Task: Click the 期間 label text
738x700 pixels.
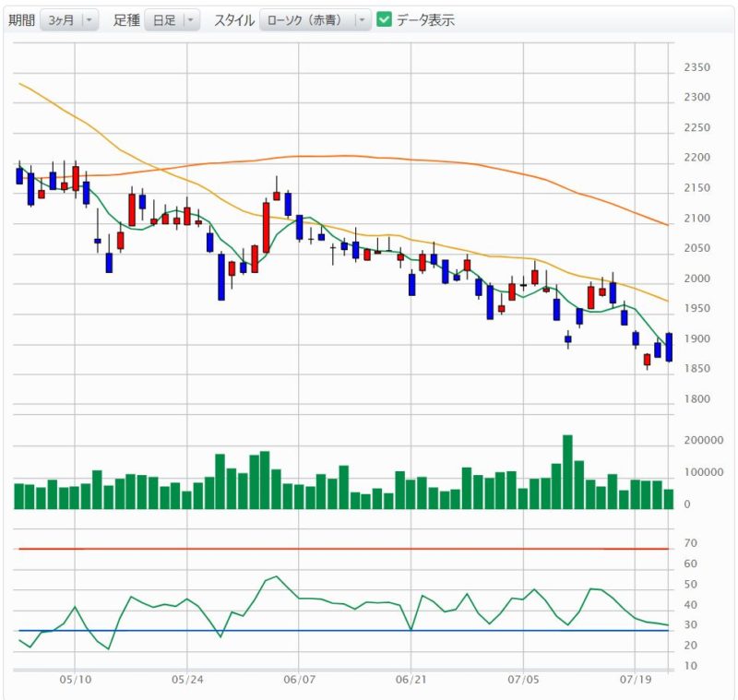Action: click(21, 20)
